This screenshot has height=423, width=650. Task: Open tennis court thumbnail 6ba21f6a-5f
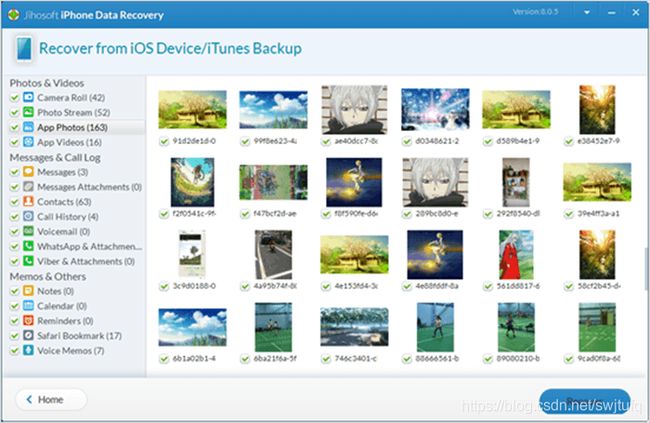point(274,327)
